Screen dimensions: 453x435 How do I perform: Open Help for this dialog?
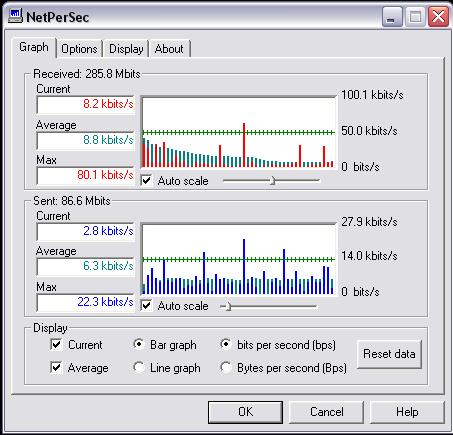[x=407, y=412]
